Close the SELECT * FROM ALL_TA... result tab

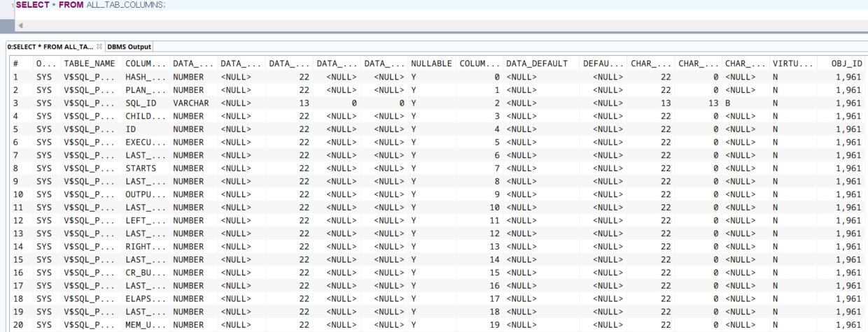(x=99, y=47)
